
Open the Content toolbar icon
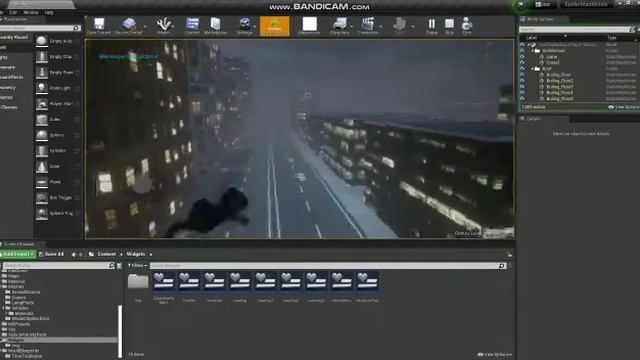click(192, 26)
